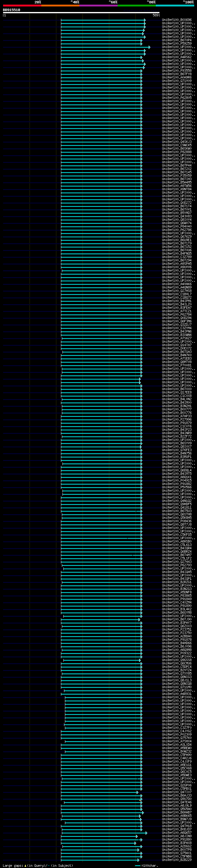
Task: Select label UniRef100_A0A9R6
Action: click(177, 78)
